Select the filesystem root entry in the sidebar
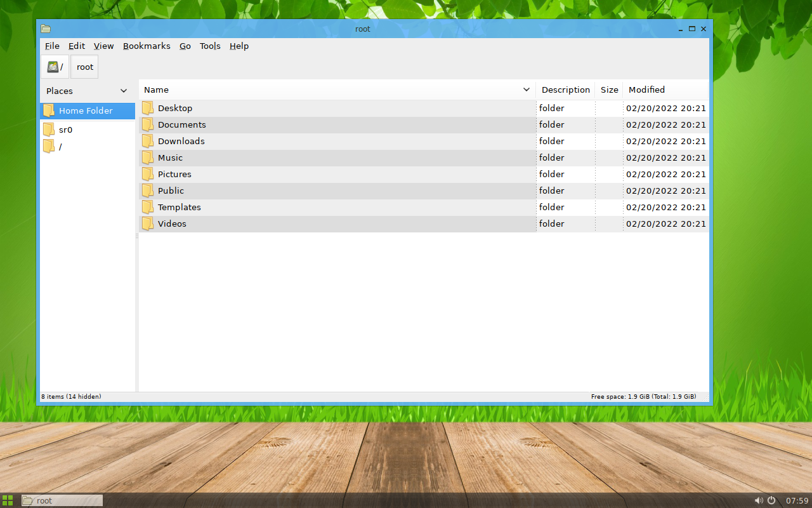The height and width of the screenshot is (508, 812). [60, 146]
